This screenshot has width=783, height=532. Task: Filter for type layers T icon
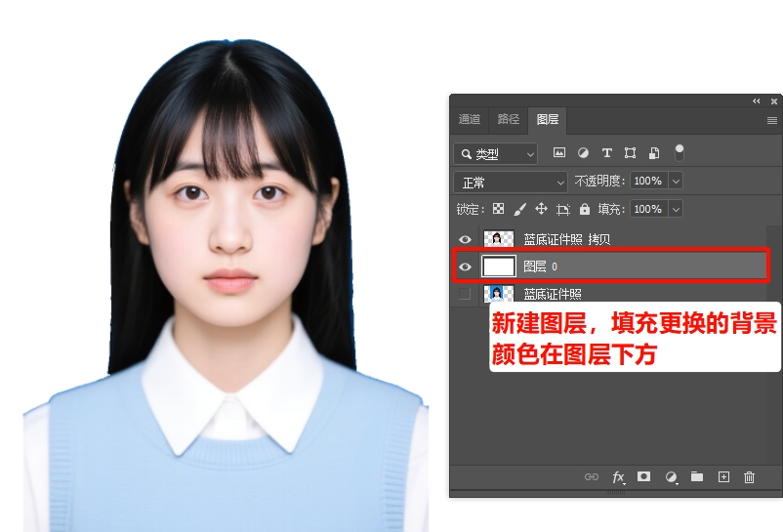pos(606,152)
